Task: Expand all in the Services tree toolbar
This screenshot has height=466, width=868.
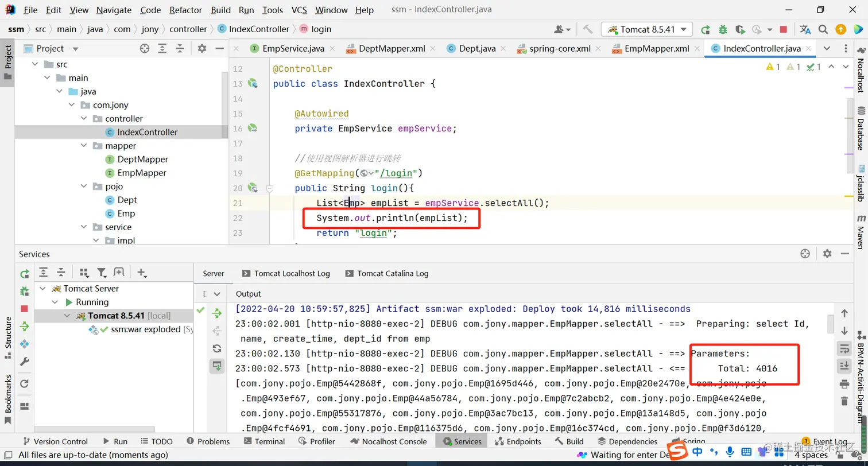Action: click(43, 273)
